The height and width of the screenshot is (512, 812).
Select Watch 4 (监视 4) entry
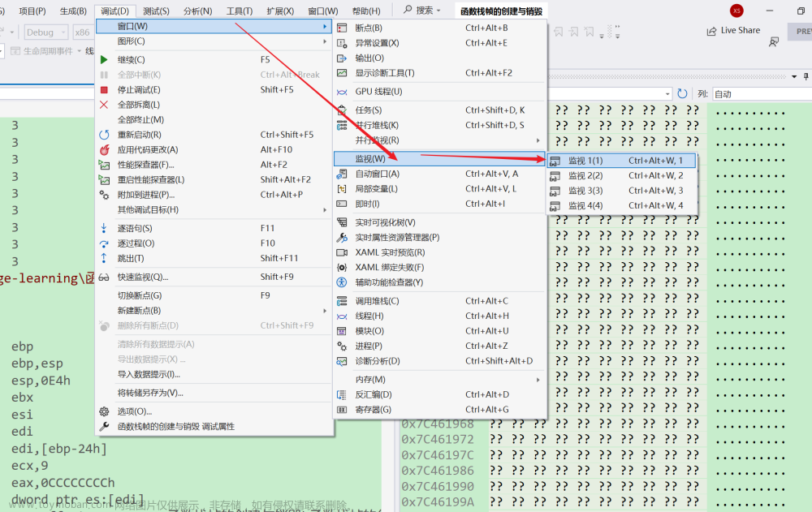pos(621,205)
